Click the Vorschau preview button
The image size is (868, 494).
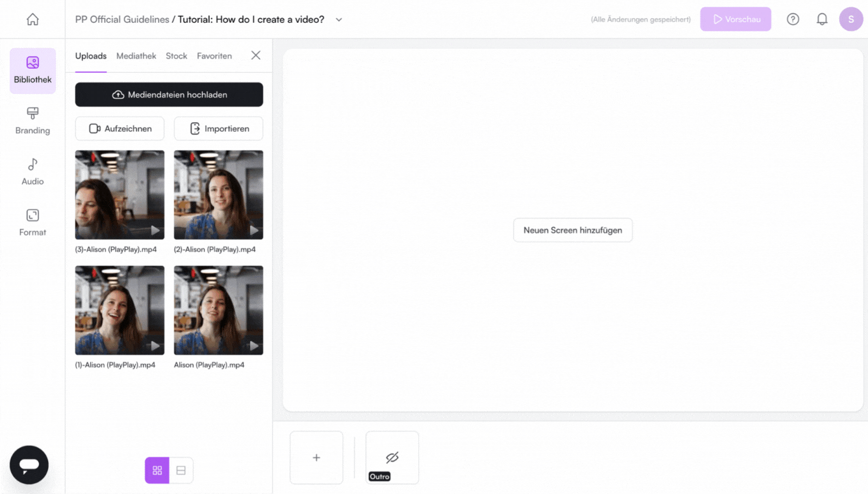coord(735,19)
